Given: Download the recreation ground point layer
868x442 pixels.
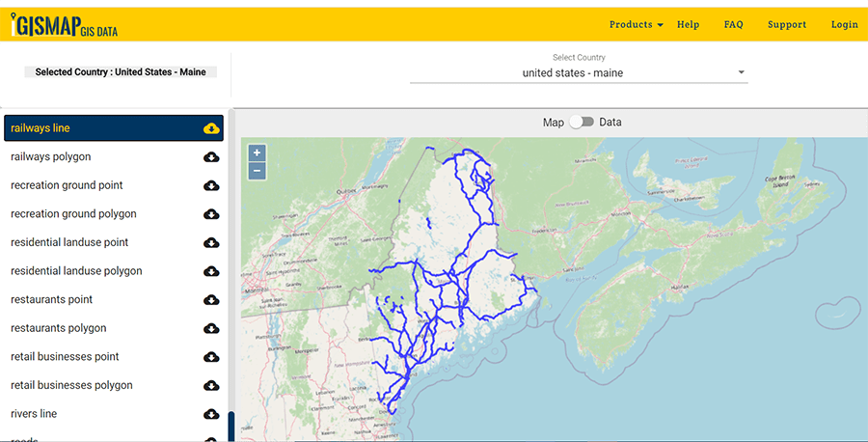Looking at the screenshot, I should coord(211,185).
